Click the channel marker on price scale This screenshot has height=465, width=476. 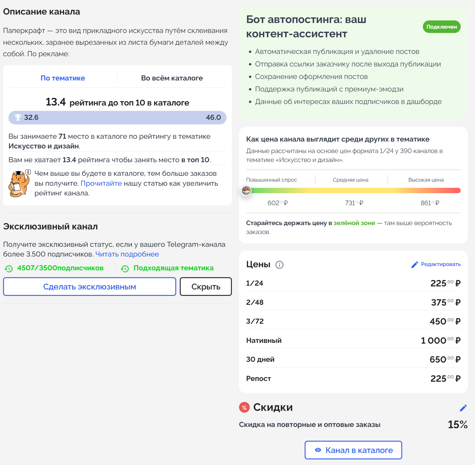pos(246,191)
